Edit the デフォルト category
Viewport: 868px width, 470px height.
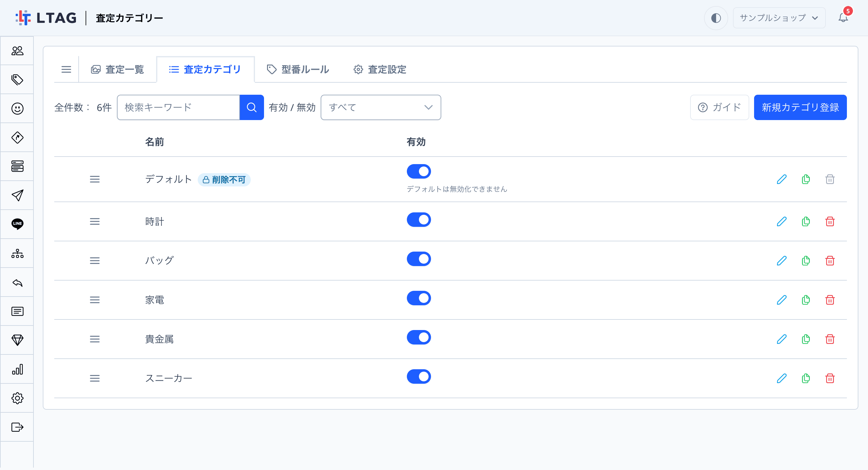[x=782, y=179]
